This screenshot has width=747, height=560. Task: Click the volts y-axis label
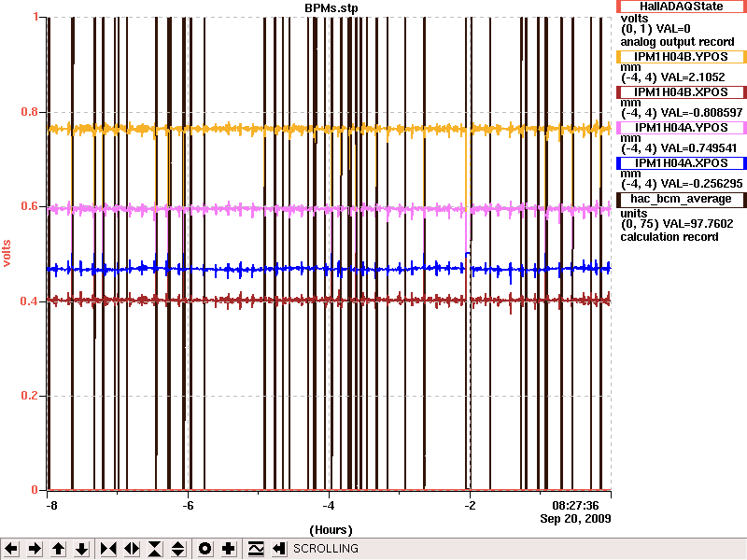(7, 253)
